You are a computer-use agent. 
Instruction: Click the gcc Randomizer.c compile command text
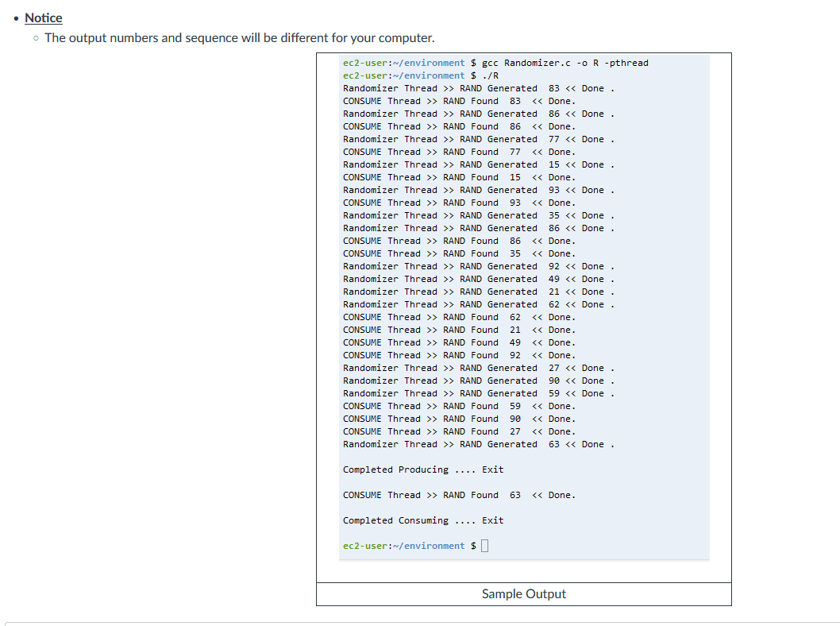click(564, 63)
